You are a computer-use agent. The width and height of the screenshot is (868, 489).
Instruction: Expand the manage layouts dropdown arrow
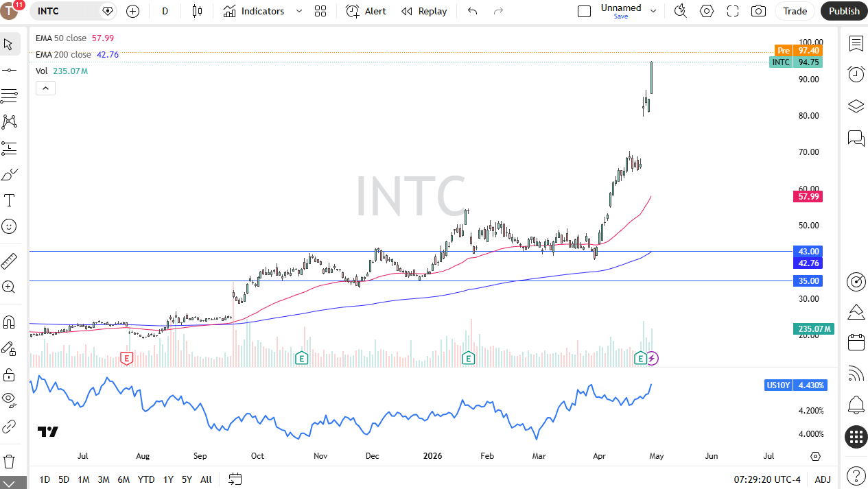(x=653, y=11)
